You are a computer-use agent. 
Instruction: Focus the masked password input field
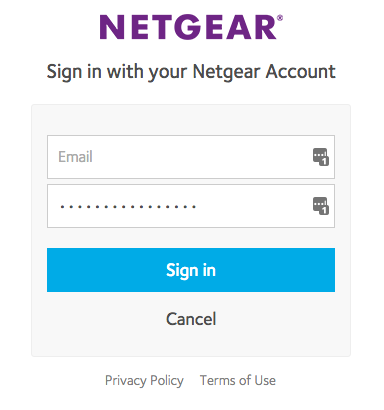pos(191,206)
